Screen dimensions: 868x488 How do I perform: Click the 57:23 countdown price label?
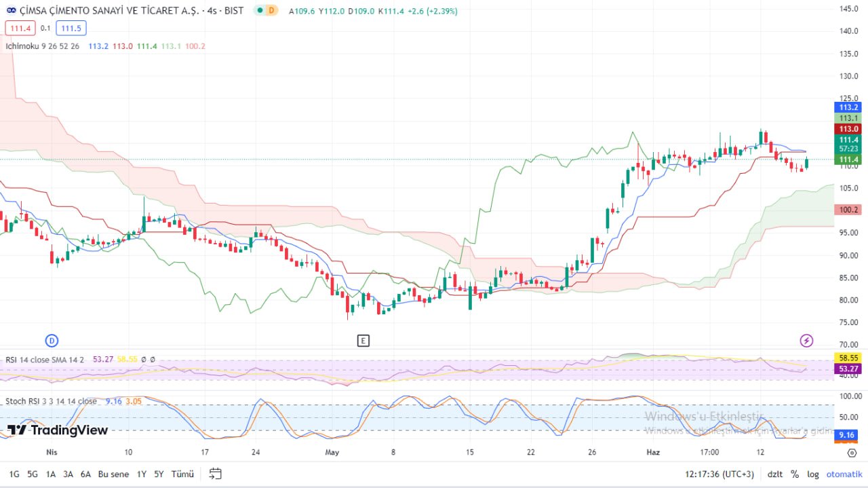click(848, 149)
